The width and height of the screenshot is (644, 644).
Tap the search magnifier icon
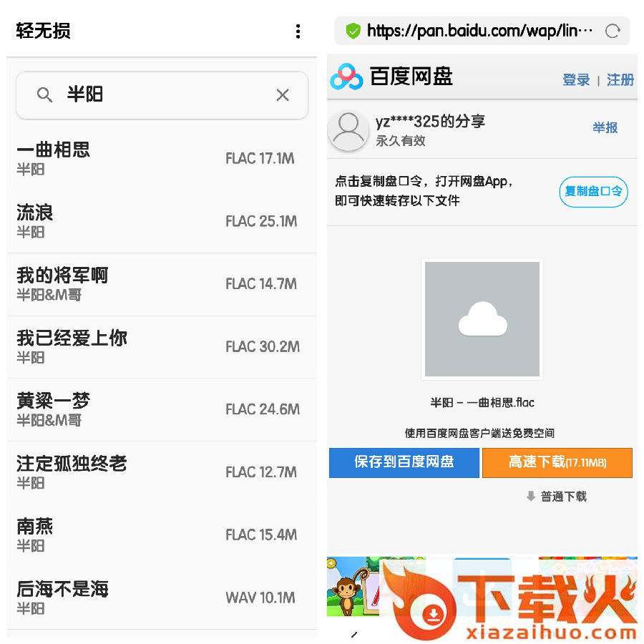tap(44, 95)
